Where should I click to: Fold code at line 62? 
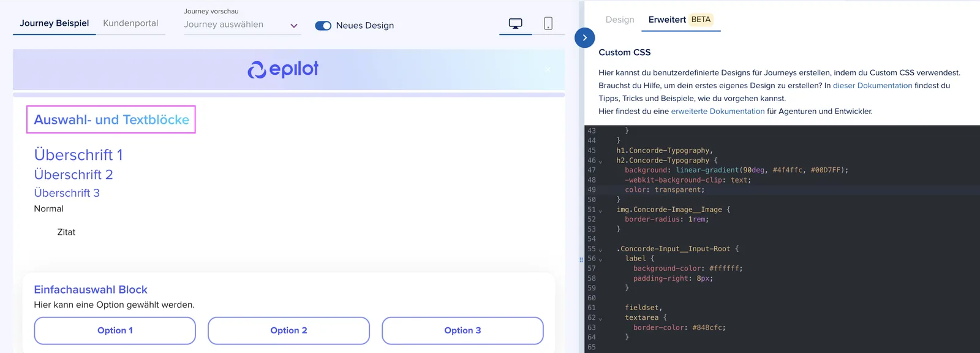(600, 318)
